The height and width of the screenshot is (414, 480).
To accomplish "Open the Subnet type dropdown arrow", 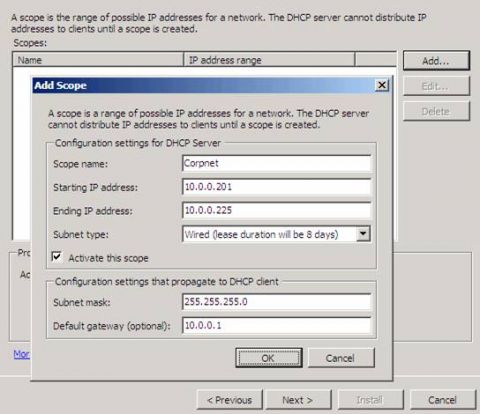I will [x=363, y=234].
